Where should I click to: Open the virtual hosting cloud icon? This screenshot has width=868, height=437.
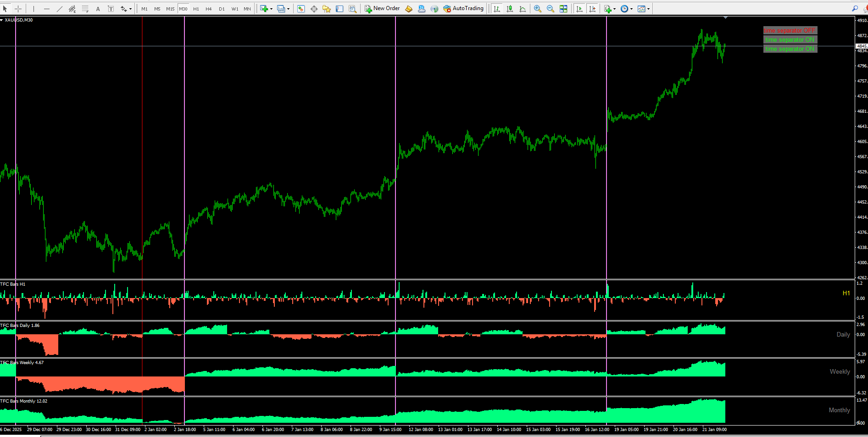(422, 9)
